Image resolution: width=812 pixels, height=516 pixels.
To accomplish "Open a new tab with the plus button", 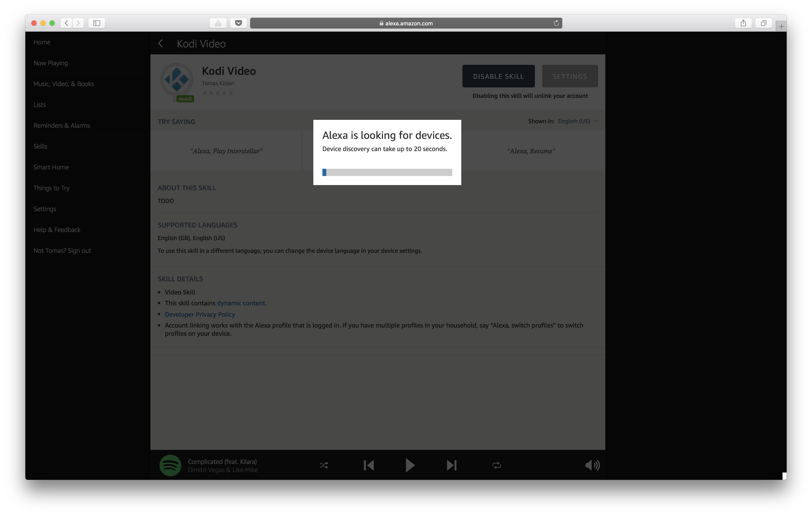I will 781,26.
